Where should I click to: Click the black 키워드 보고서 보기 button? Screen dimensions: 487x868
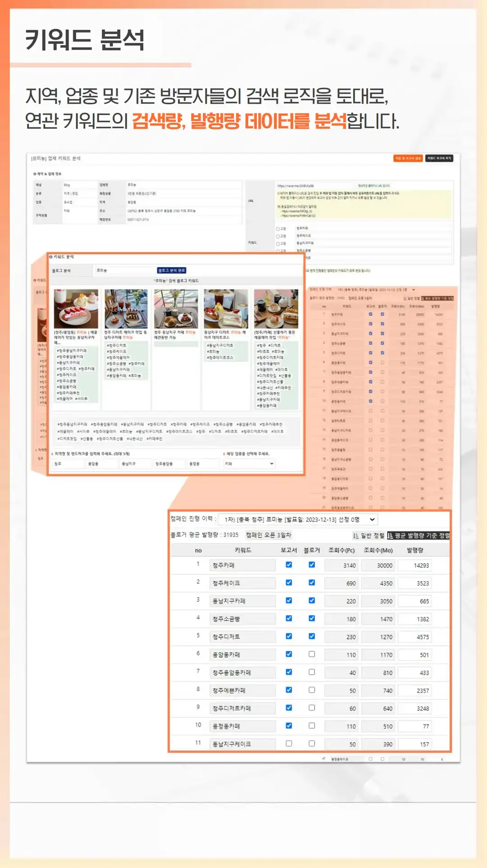[x=439, y=158]
